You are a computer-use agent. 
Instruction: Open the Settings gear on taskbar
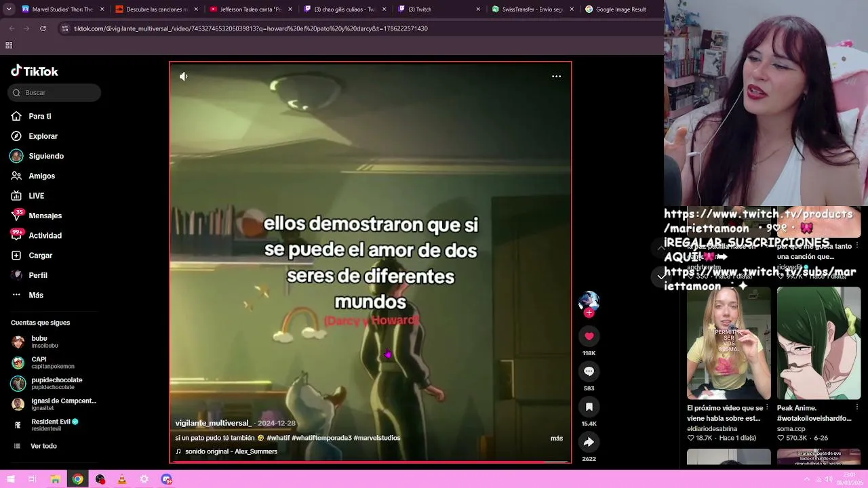pos(144,479)
